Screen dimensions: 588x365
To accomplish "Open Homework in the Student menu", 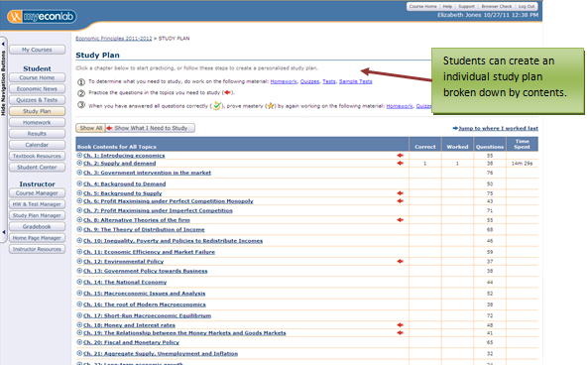I will pos(37,122).
